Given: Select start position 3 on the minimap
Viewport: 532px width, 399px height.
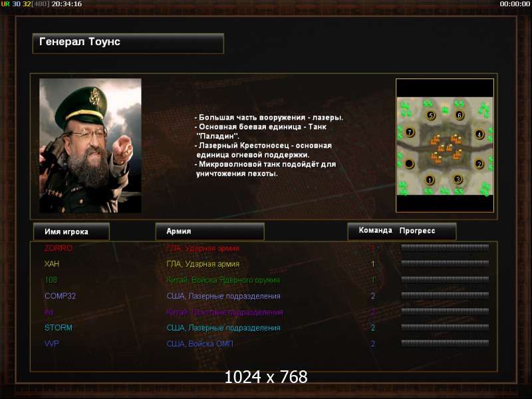Looking at the screenshot, I should pos(458,179).
